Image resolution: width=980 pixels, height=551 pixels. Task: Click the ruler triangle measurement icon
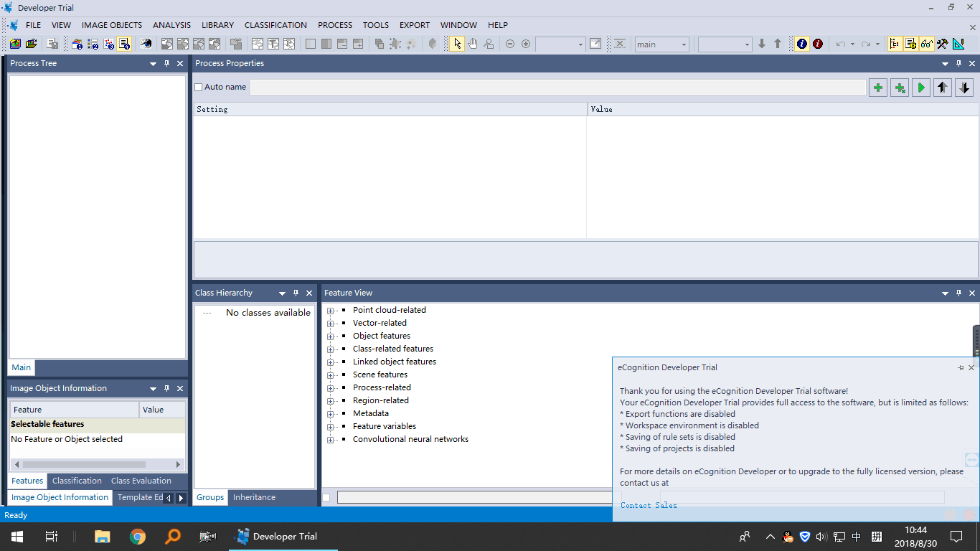tap(958, 44)
